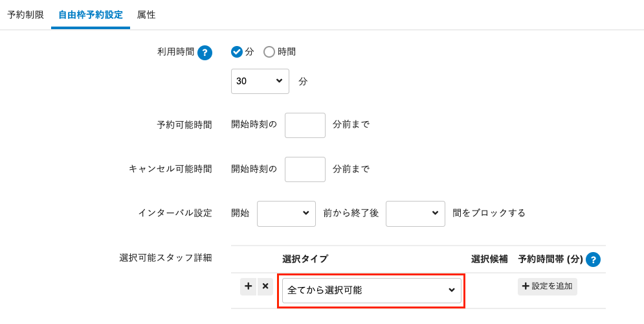
Task: Click the help icon next to 利用時間
Action: coord(205,52)
